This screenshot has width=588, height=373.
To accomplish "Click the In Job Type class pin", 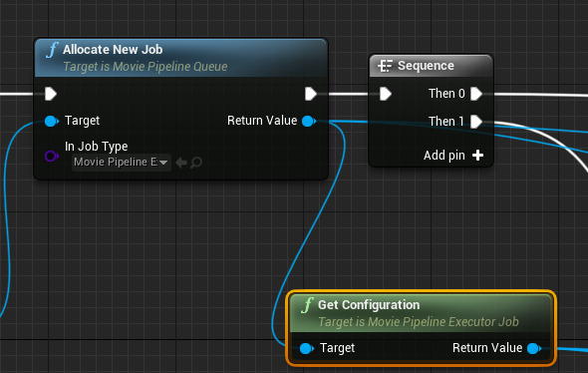I will (x=52, y=156).
